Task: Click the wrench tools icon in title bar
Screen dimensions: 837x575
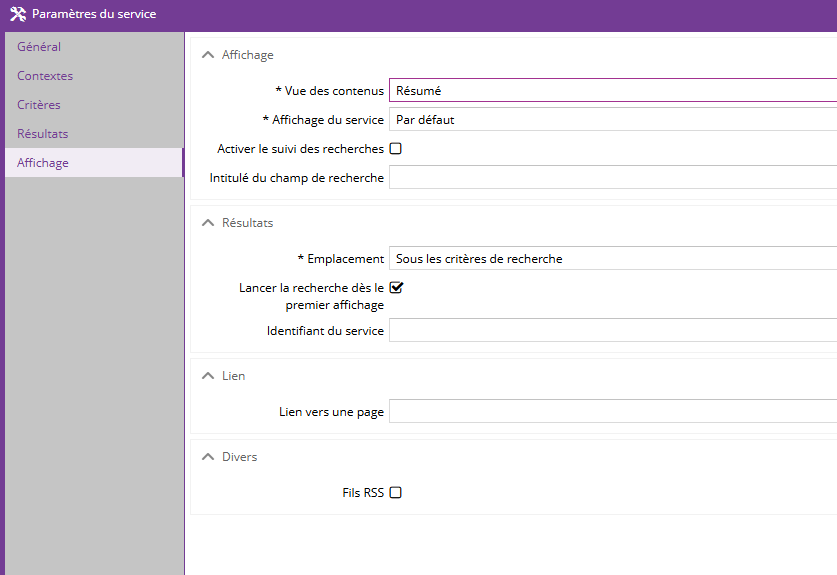Action: pyautogui.click(x=17, y=15)
